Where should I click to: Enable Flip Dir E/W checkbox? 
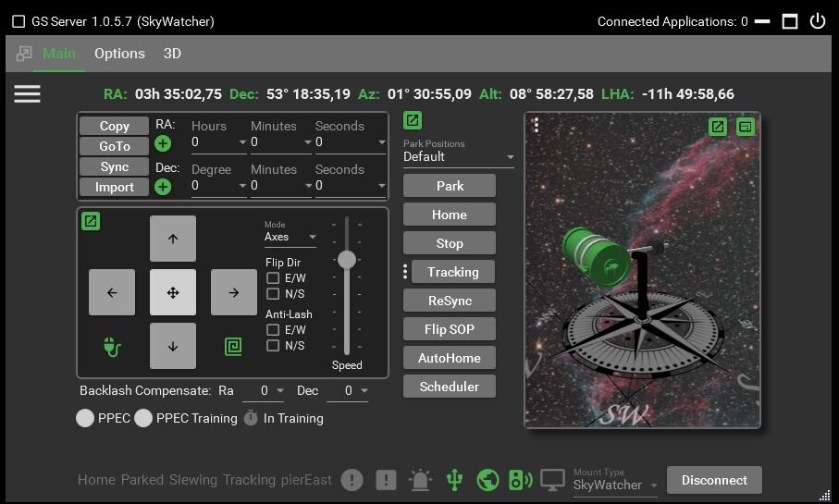pyautogui.click(x=273, y=278)
